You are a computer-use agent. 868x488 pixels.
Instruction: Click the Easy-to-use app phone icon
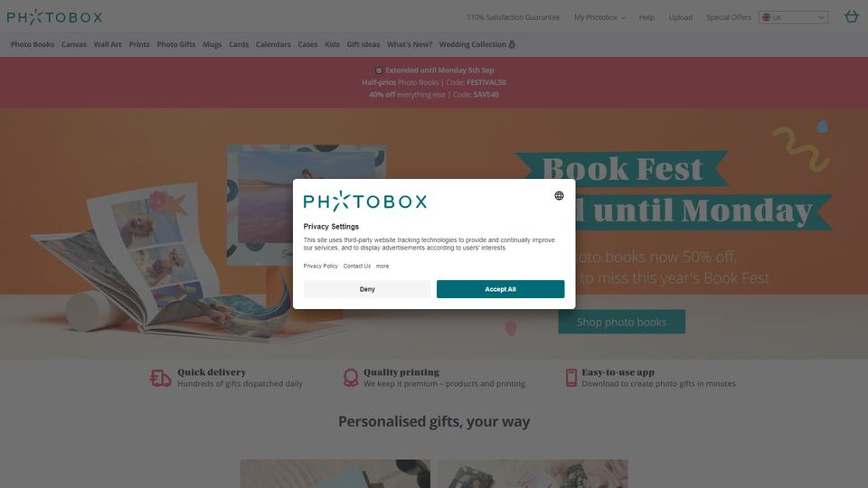tap(571, 378)
